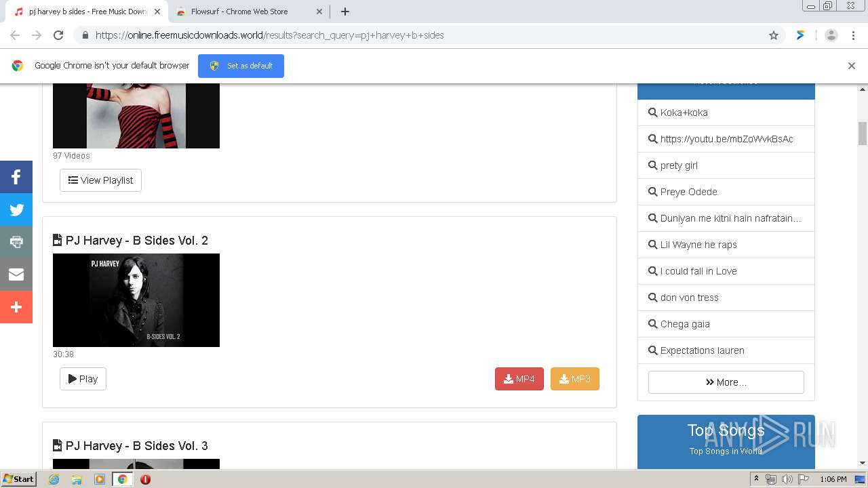This screenshot has width=868, height=488.
Task: Show hidden system tray icons
Action: click(757, 479)
